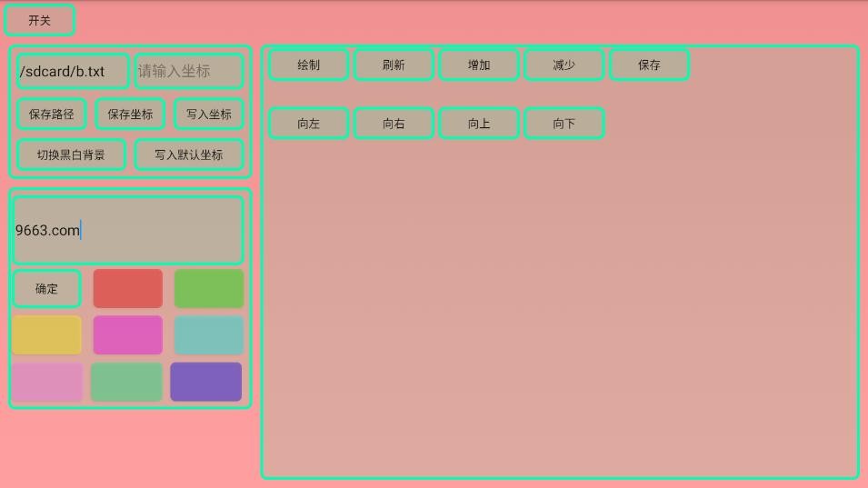
Task: Toggle 切换黑白背景 background mode
Action: tap(71, 154)
